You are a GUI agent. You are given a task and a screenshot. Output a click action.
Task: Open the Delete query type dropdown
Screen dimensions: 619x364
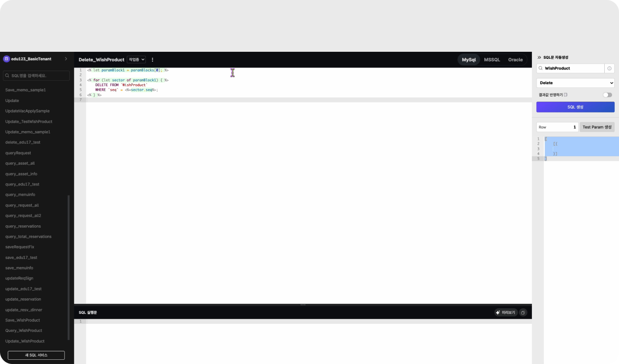[575, 83]
